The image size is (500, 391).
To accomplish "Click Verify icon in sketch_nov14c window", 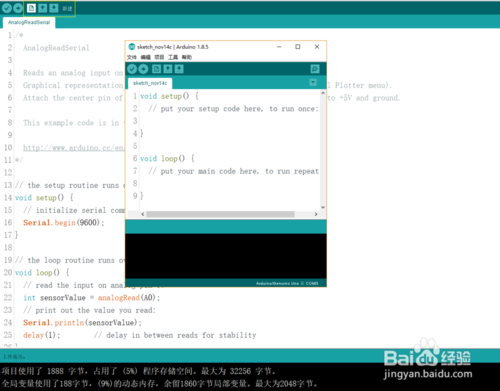I will (x=132, y=69).
